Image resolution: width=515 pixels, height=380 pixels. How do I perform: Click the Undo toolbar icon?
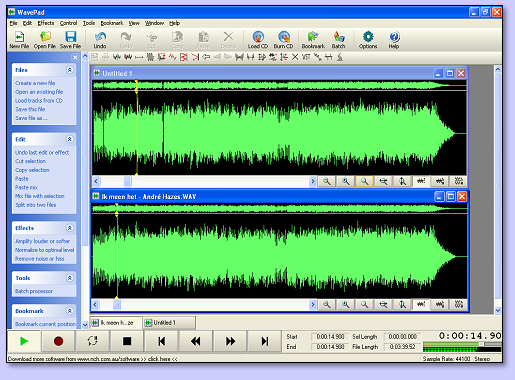pyautogui.click(x=100, y=40)
